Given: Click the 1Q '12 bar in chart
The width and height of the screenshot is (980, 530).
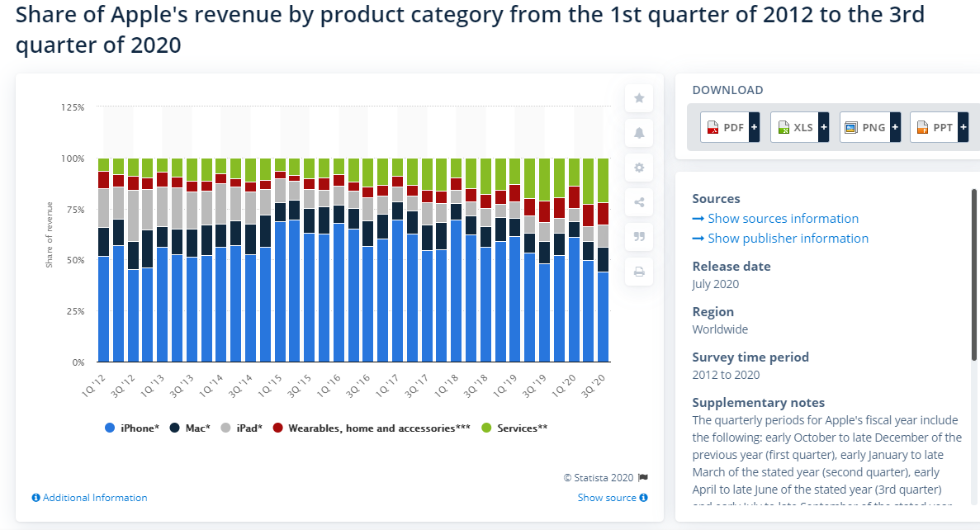Looking at the screenshot, I should point(104,260).
